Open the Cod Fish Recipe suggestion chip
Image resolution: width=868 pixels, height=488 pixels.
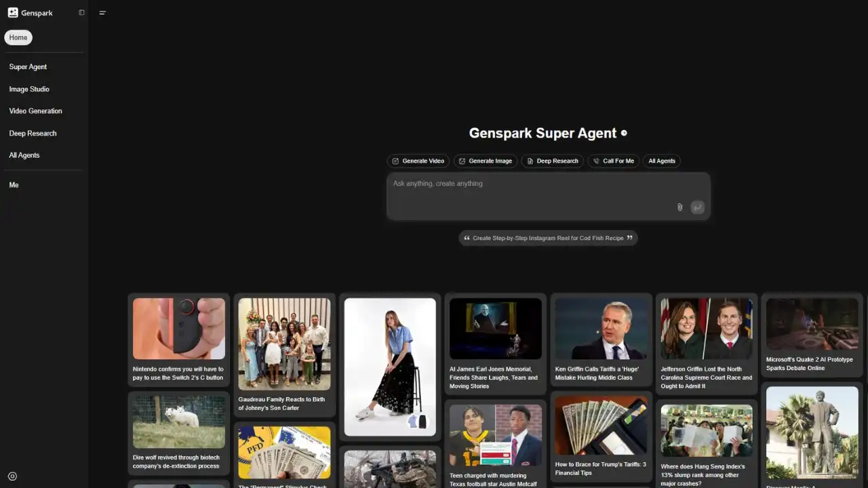pyautogui.click(x=548, y=238)
